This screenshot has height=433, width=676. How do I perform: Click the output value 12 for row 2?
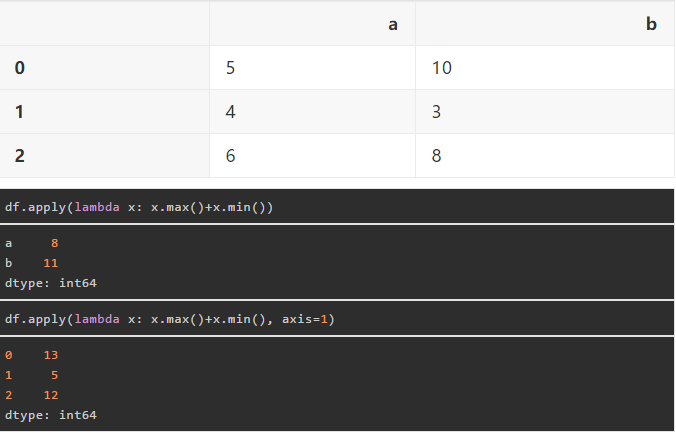(52, 395)
